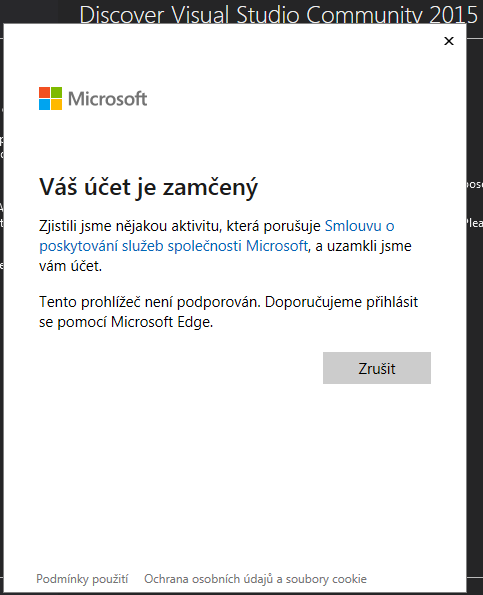
Task: Click the 'Discover Visual Studio Community 2015' title
Action: [278, 14]
